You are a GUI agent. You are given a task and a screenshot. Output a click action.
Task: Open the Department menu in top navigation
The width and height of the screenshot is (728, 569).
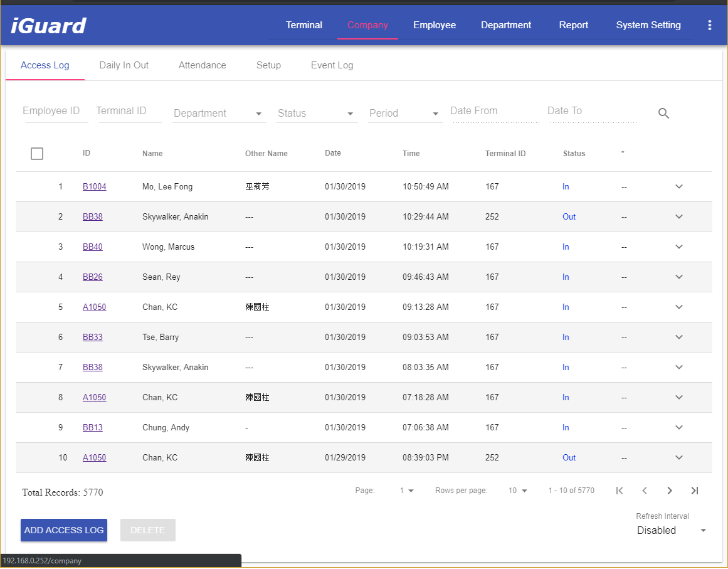506,25
